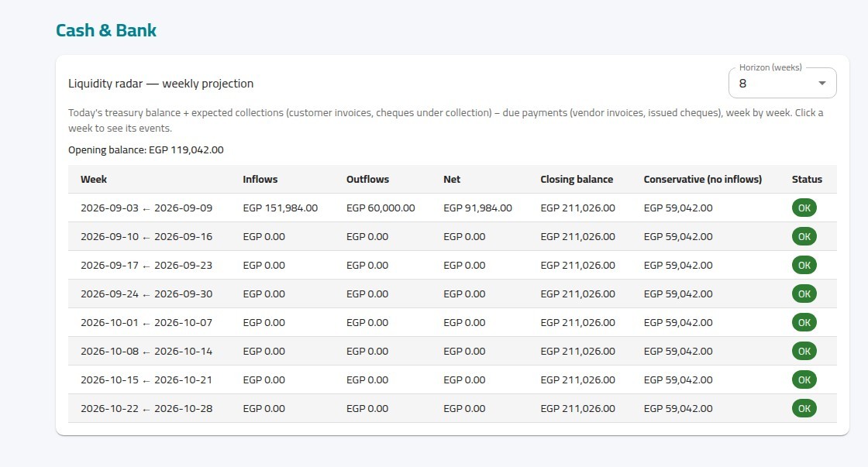
Task: Click the Inflows column header
Action: (260, 179)
